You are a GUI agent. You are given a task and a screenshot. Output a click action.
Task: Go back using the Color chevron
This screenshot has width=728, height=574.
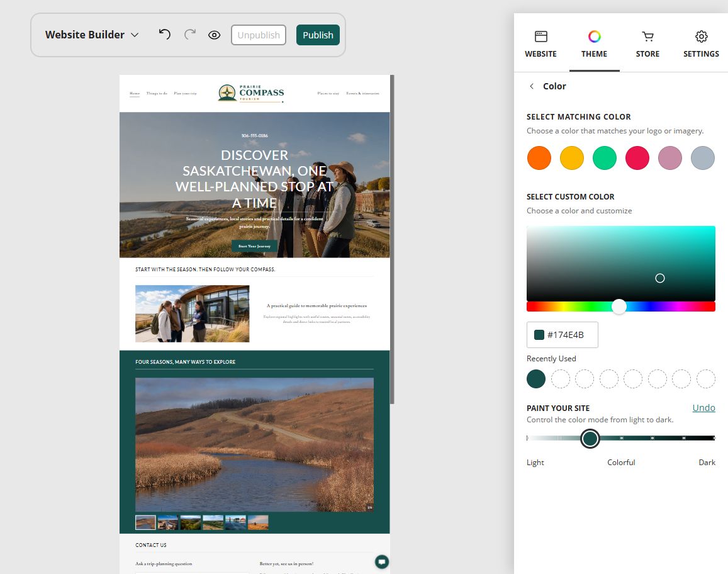(532, 86)
